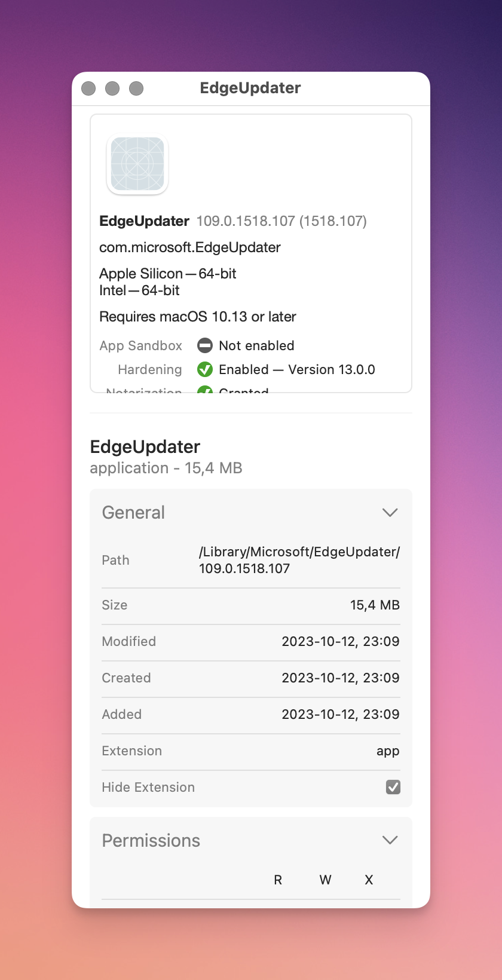The image size is (502, 980).
Task: Close the EdgeUpdater window
Action: [x=88, y=88]
